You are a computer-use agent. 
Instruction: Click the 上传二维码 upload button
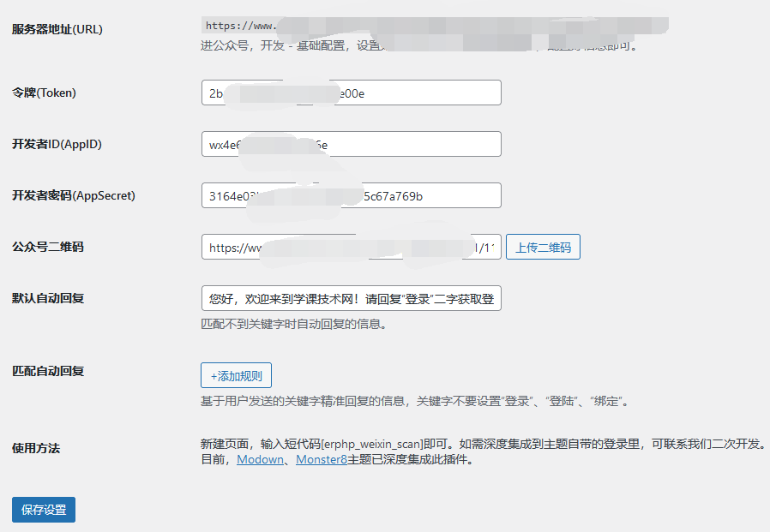543,247
